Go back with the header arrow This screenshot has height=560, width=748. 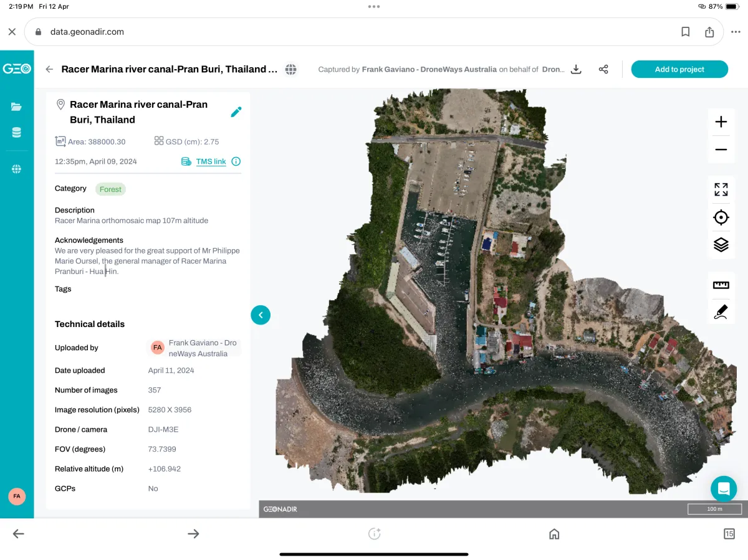pyautogui.click(x=49, y=69)
